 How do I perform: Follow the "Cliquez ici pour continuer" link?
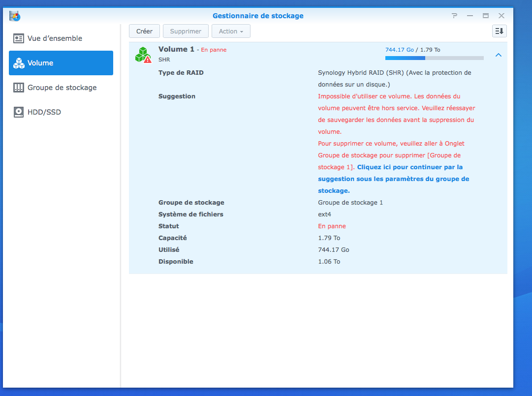click(409, 167)
